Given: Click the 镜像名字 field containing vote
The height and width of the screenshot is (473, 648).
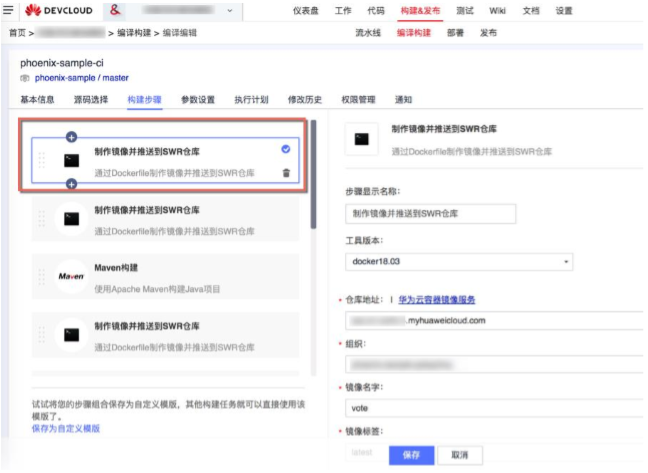Looking at the screenshot, I should coord(494,409).
